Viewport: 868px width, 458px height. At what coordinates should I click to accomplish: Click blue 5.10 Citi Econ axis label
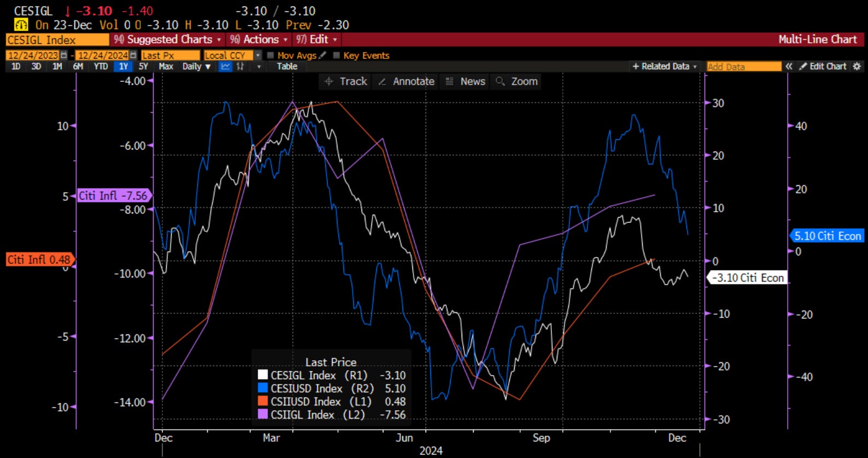coord(826,236)
